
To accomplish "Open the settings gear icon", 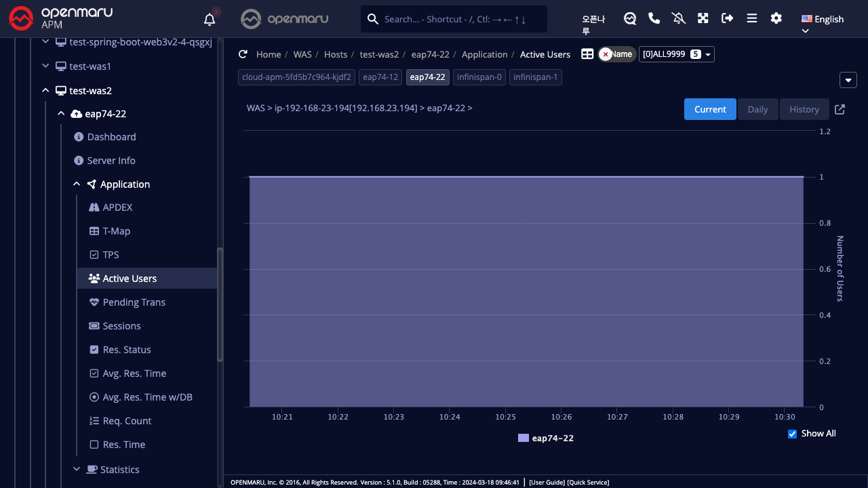I will [776, 18].
